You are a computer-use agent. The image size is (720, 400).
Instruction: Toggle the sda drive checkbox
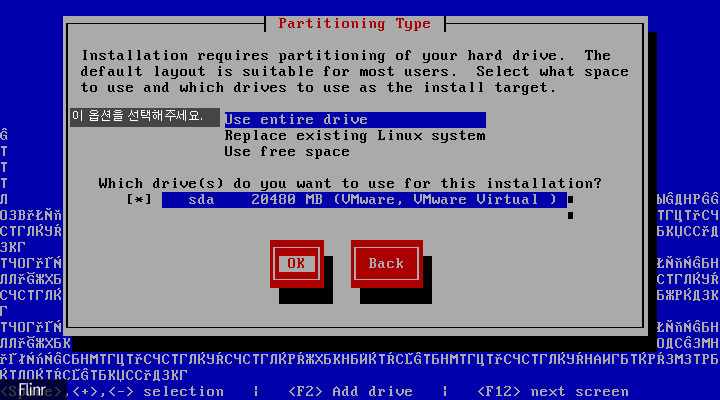tap(139, 200)
